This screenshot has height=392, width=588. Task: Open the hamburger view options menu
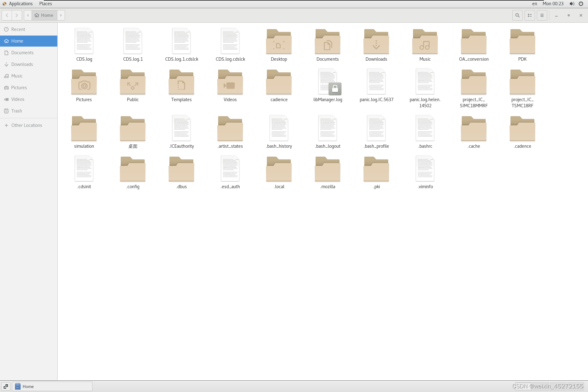pos(542,15)
